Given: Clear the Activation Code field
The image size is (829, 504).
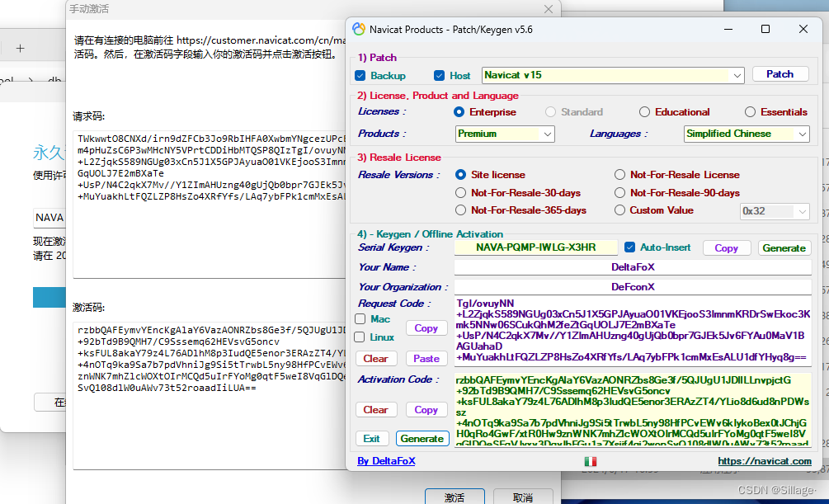Looking at the screenshot, I should (x=375, y=410).
